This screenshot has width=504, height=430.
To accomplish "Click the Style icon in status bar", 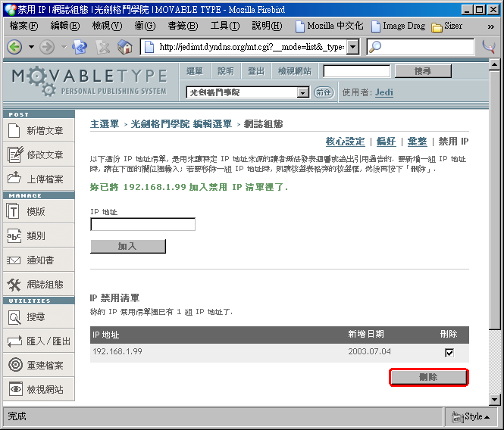I will pos(457,417).
